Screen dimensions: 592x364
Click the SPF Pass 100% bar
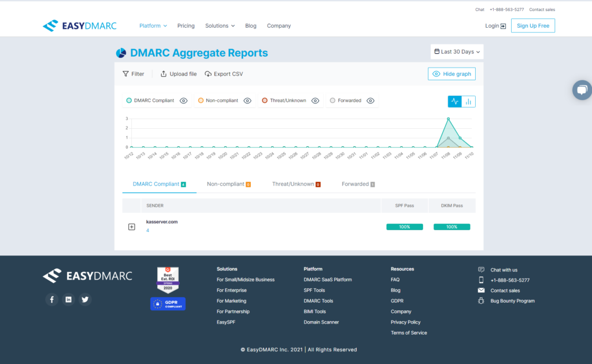[x=404, y=226]
